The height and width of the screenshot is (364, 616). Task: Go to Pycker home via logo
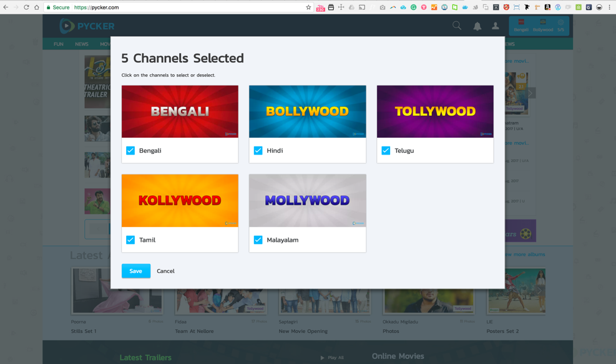87,26
